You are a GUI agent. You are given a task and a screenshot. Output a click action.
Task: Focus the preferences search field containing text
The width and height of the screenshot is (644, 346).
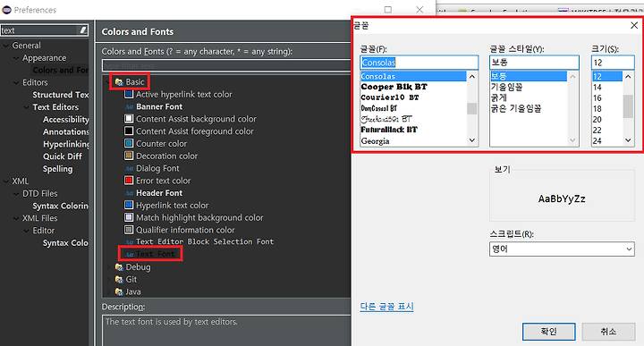39,30
